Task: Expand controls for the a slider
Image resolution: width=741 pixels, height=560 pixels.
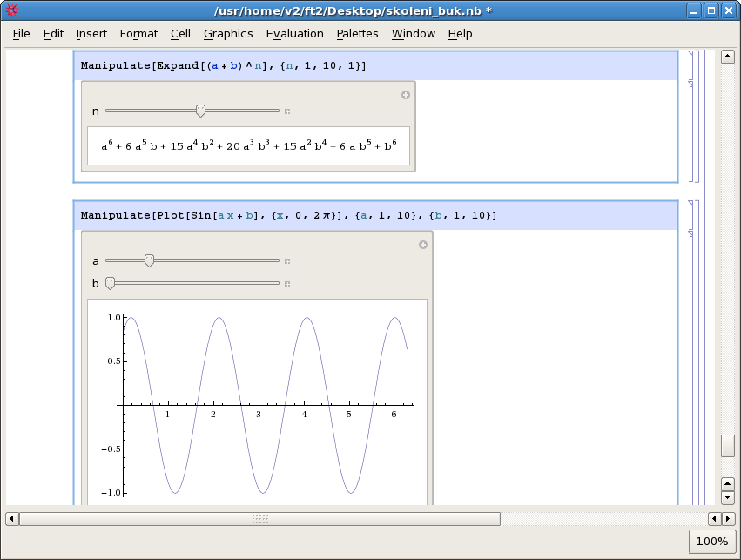Action: click(287, 261)
